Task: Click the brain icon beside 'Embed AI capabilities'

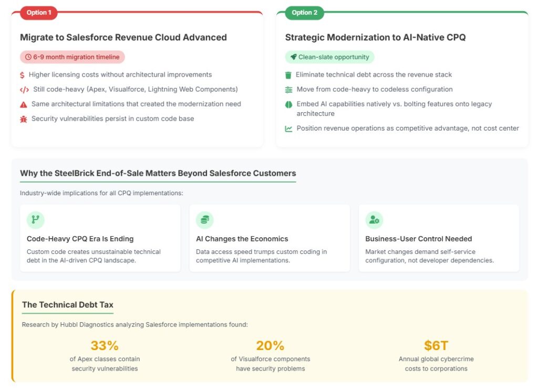Action: click(x=288, y=104)
